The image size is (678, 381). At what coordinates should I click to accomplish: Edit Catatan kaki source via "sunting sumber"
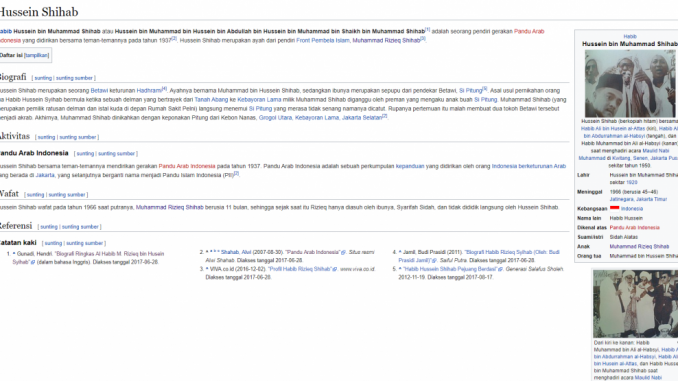pos(84,243)
